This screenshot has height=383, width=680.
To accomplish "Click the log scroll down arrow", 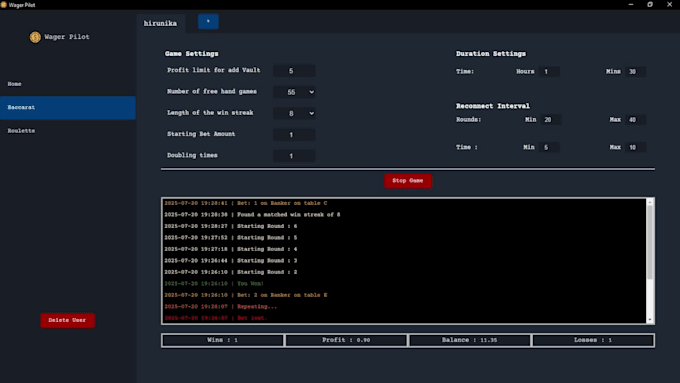I will click(650, 320).
